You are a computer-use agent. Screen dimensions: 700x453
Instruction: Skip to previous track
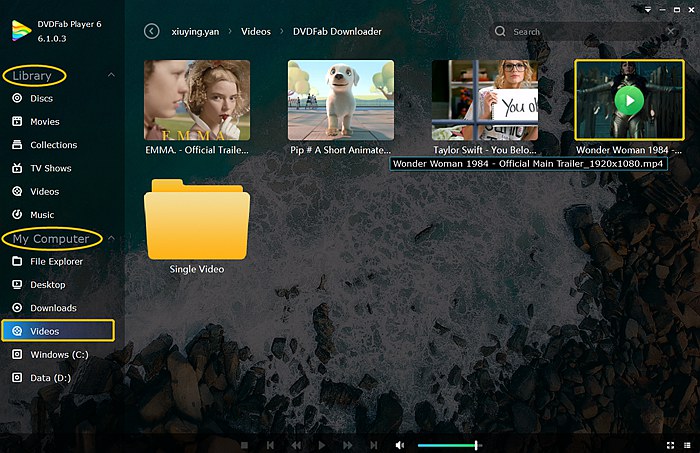click(270, 445)
